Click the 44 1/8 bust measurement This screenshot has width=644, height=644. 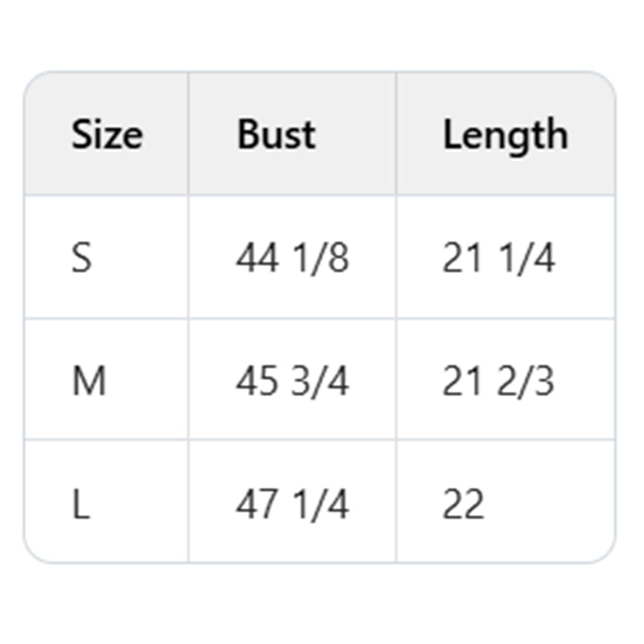coord(292,258)
